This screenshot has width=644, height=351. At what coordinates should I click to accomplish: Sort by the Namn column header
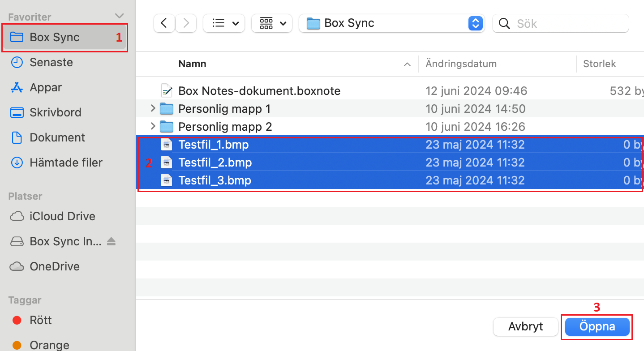click(x=192, y=64)
